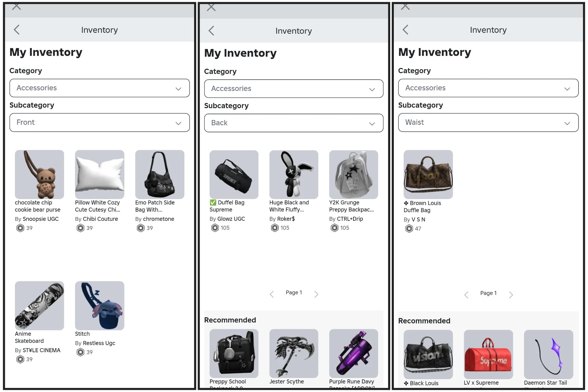Click the back arrow in the Waist inventory panel
This screenshot has height=392, width=588.
click(x=405, y=30)
